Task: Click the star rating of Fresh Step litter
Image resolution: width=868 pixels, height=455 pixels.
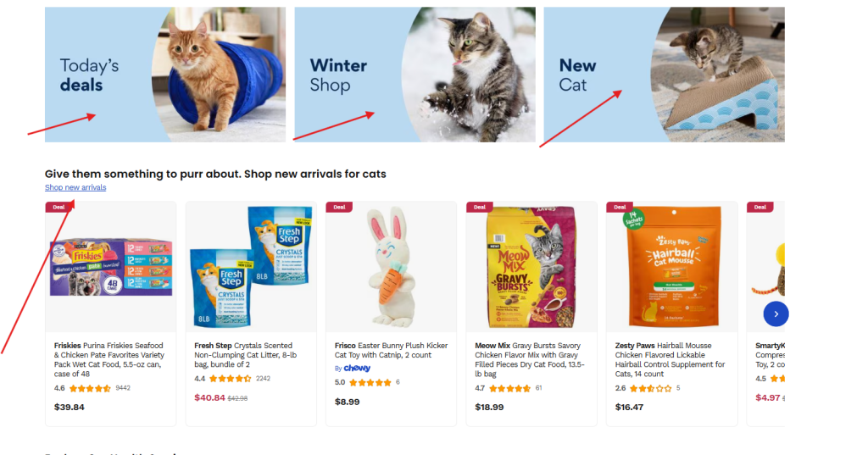Action: click(231, 379)
